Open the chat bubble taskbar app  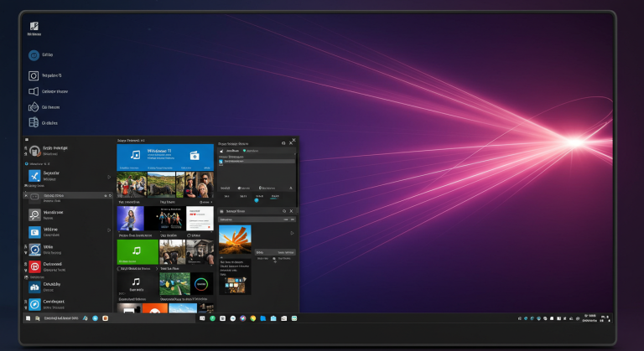coord(233,318)
